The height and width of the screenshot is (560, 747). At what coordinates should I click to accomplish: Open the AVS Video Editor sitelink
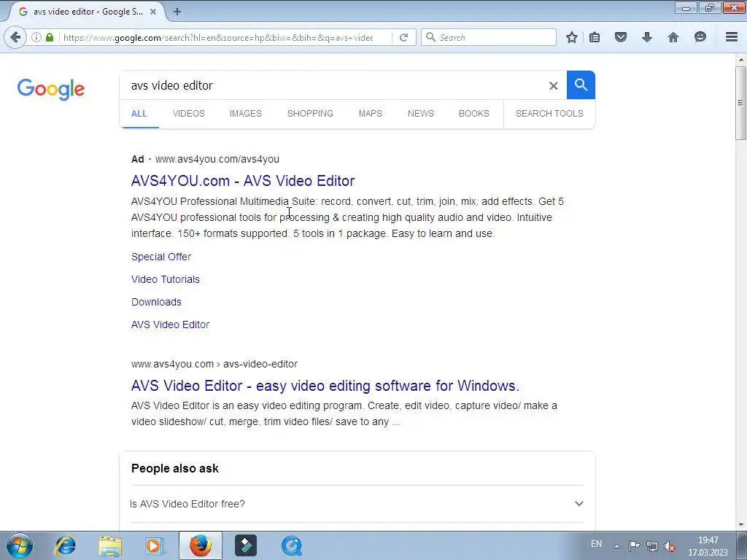pyautogui.click(x=170, y=324)
